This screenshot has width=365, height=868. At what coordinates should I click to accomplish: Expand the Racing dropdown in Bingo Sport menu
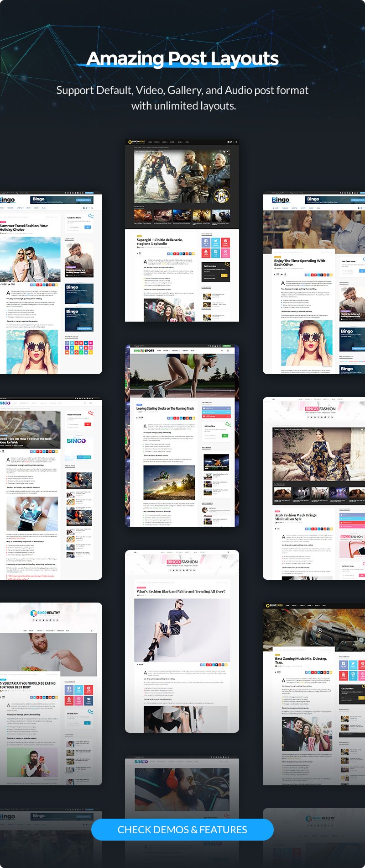click(166, 350)
